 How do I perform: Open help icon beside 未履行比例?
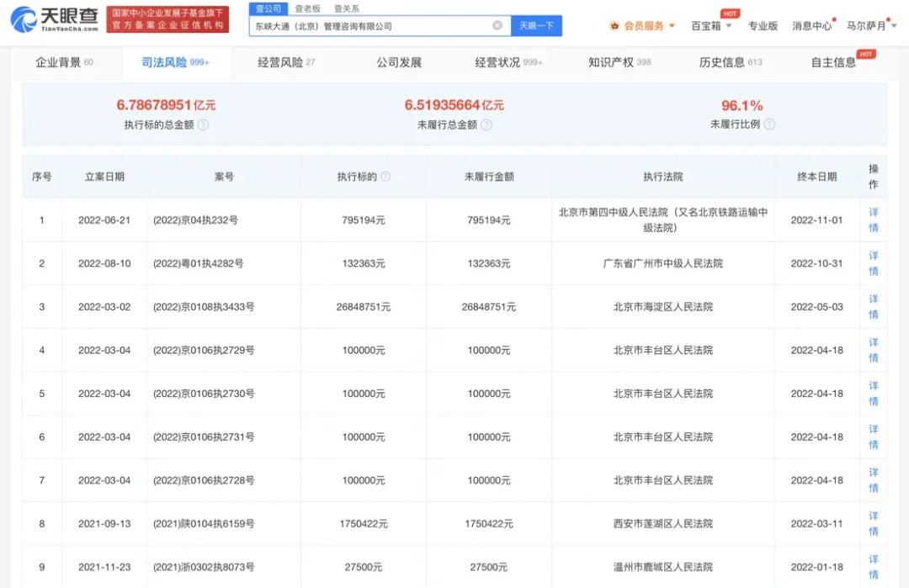click(769, 124)
